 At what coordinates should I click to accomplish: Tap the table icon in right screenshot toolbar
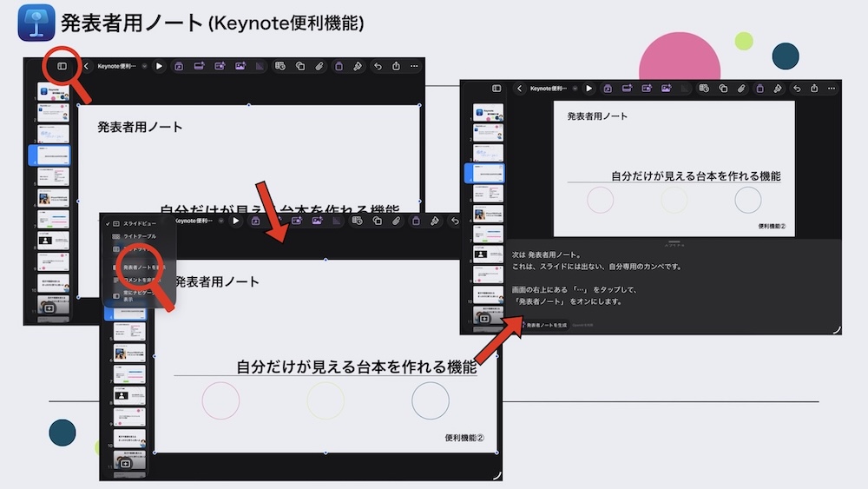(x=704, y=88)
